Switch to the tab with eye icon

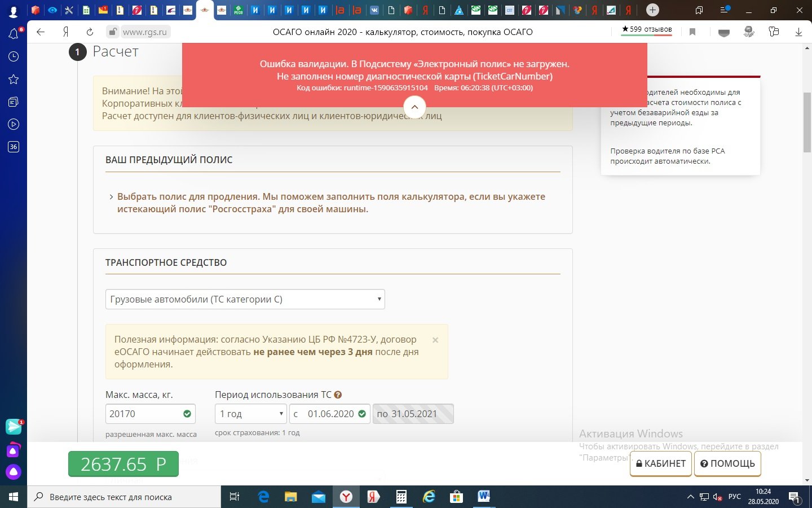(x=52, y=10)
